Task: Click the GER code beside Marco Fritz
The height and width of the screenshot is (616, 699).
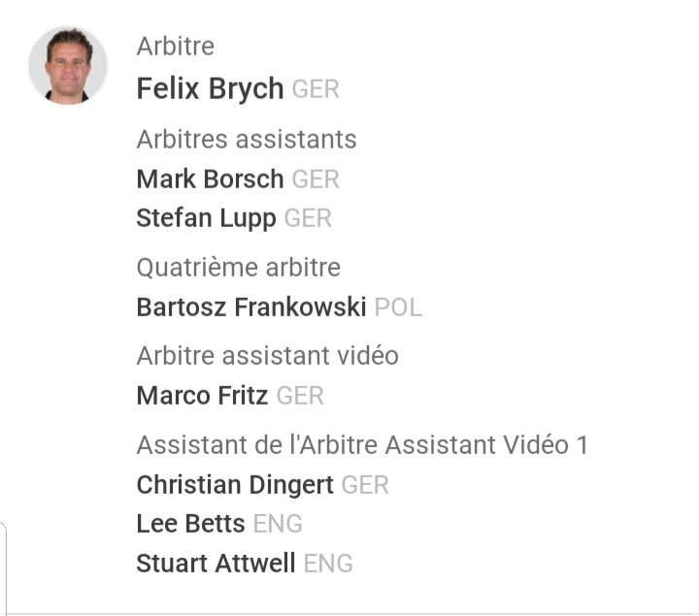Action: (300, 396)
